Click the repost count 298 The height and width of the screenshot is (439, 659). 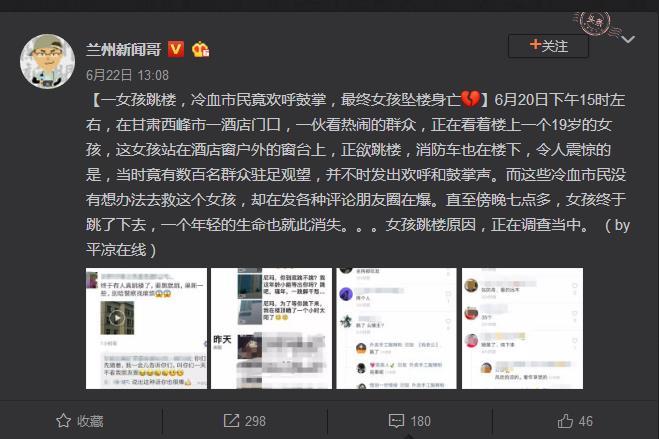pyautogui.click(x=255, y=421)
